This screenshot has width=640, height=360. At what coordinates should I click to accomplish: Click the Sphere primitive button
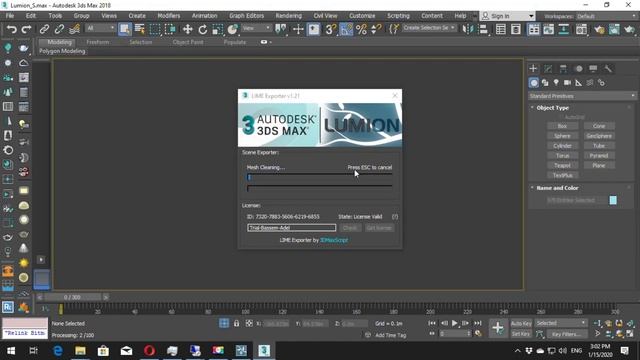point(562,136)
